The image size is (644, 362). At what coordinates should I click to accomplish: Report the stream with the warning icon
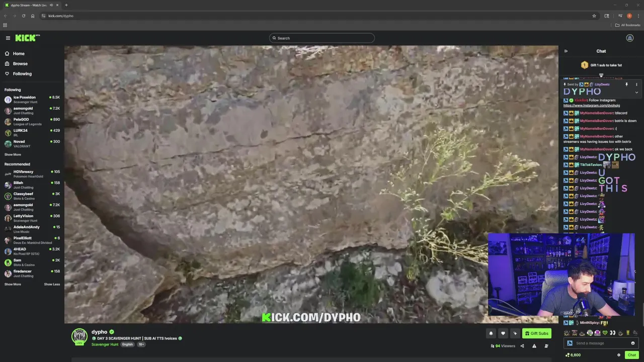pyautogui.click(x=534, y=346)
